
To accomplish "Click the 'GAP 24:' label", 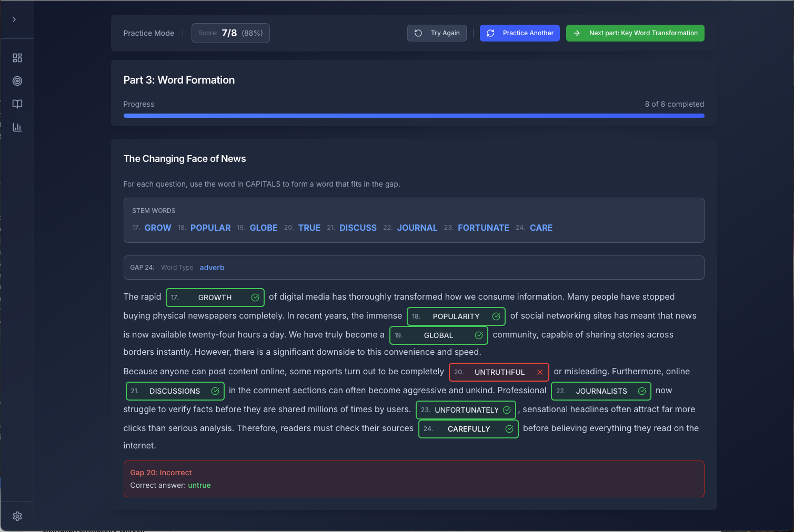I will pyautogui.click(x=143, y=268).
